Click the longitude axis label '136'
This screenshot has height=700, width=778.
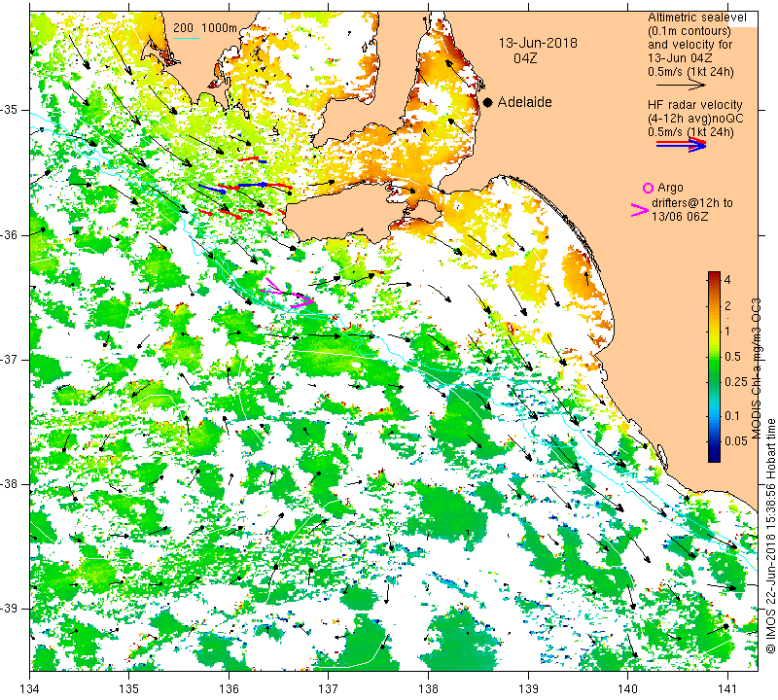229,689
